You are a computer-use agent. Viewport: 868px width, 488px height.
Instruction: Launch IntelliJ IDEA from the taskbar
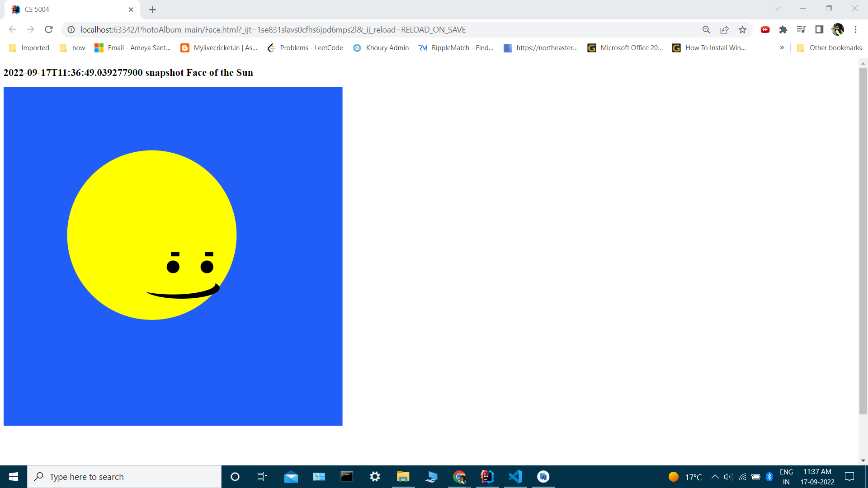(487, 477)
